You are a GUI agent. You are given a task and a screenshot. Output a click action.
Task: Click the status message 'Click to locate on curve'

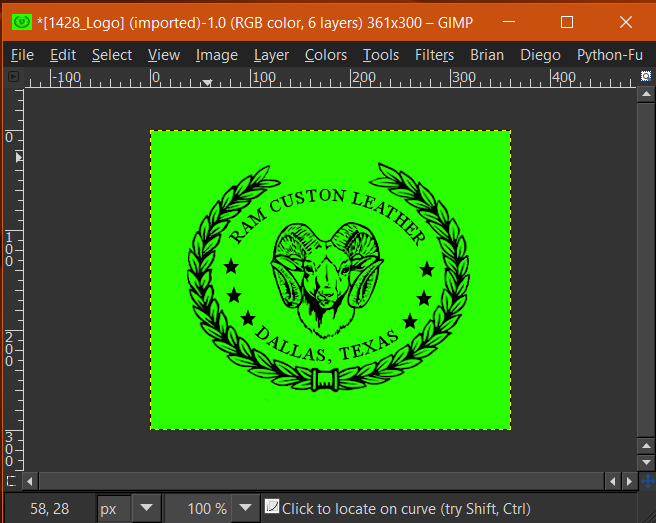[406, 509]
